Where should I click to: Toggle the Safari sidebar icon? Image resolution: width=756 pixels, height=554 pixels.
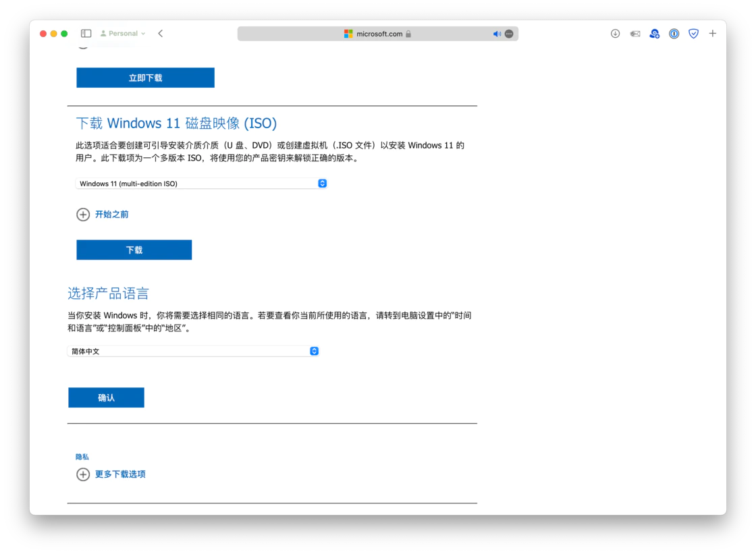86,33
